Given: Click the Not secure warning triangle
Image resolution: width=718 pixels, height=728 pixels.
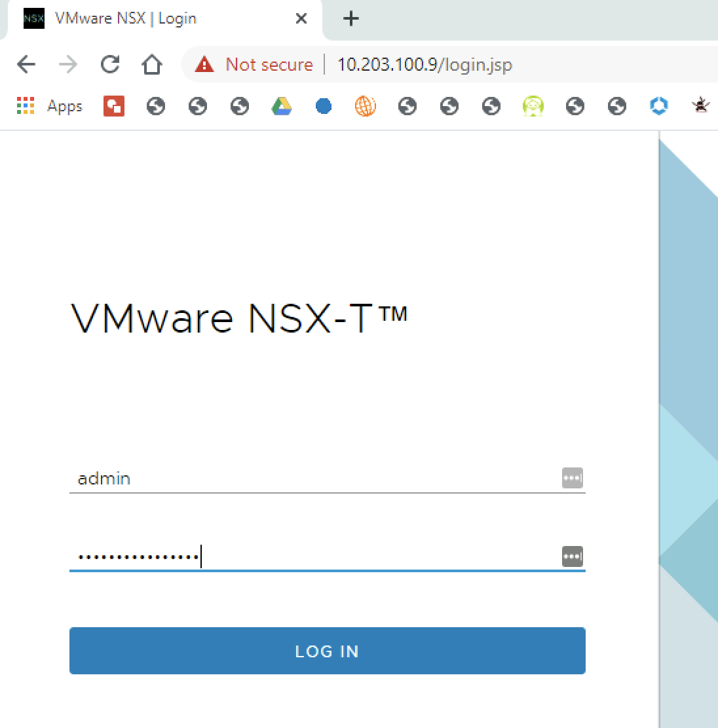Looking at the screenshot, I should pyautogui.click(x=204, y=64).
